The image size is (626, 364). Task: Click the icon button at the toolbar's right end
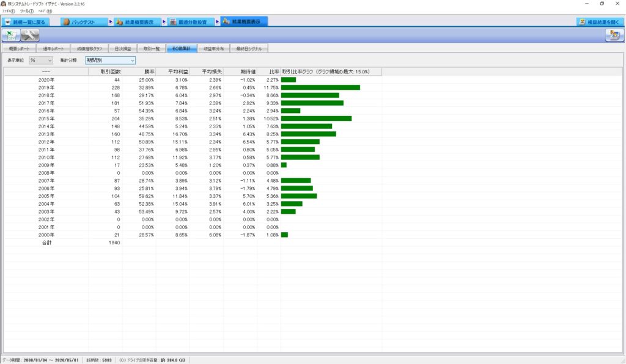tap(611, 35)
